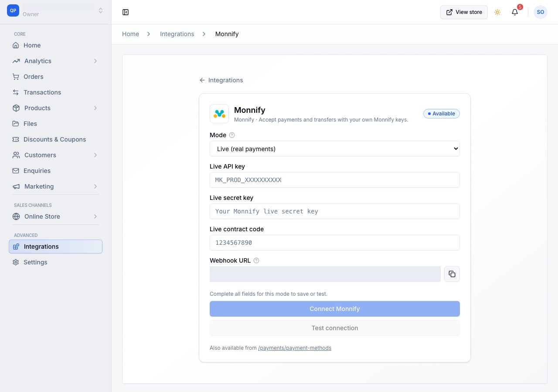The height and width of the screenshot is (392, 558).
Task: Click the Test connection button
Action: (335, 328)
